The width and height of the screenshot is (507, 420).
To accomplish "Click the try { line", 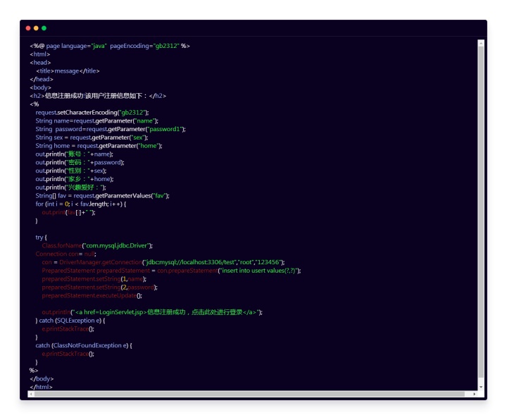I will click(41, 237).
